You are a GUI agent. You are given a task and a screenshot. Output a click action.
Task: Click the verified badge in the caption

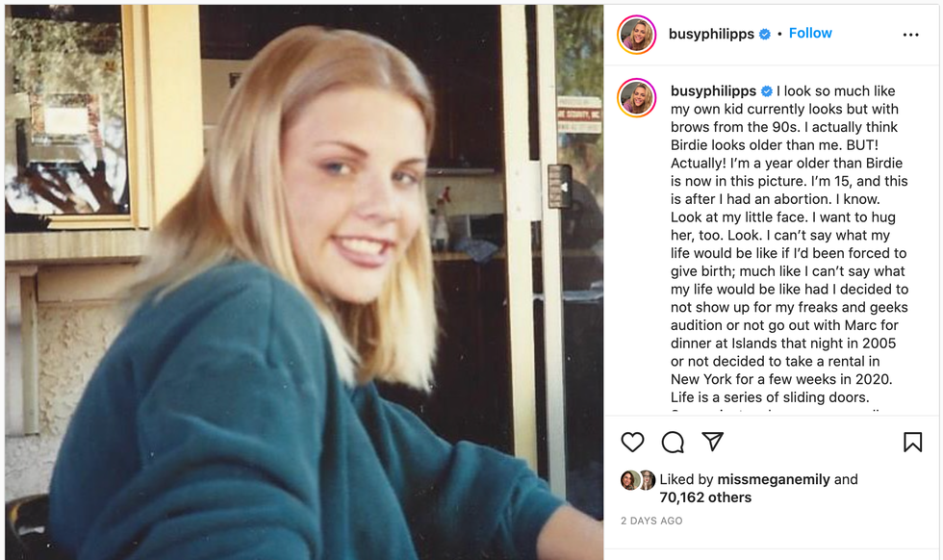pyautogui.click(x=767, y=91)
